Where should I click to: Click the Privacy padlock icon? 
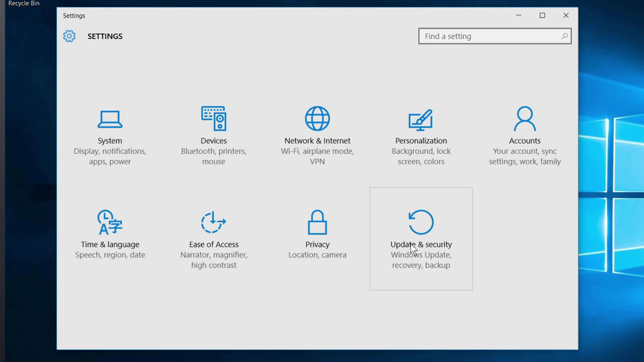317,222
